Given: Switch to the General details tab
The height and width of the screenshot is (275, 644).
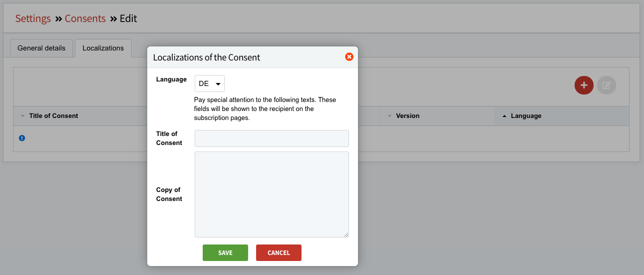Looking at the screenshot, I should point(41,48).
